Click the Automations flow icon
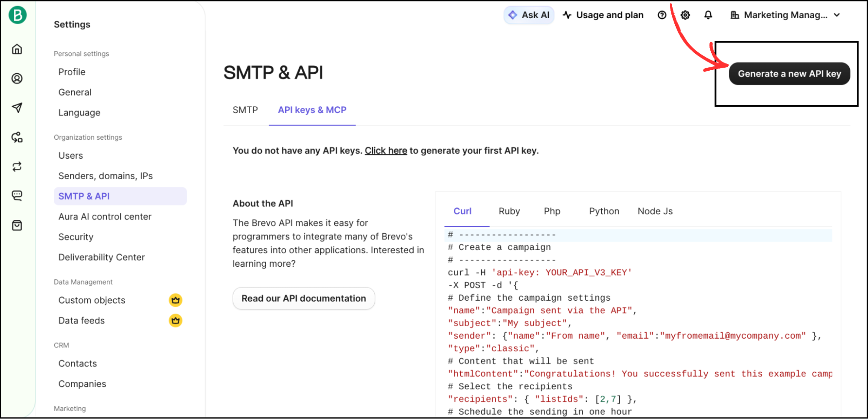The height and width of the screenshot is (419, 868). tap(17, 137)
